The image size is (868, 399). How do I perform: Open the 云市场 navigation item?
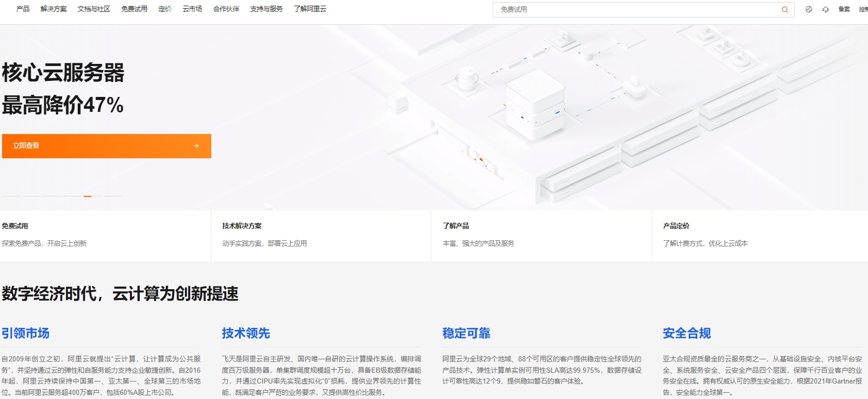click(192, 9)
